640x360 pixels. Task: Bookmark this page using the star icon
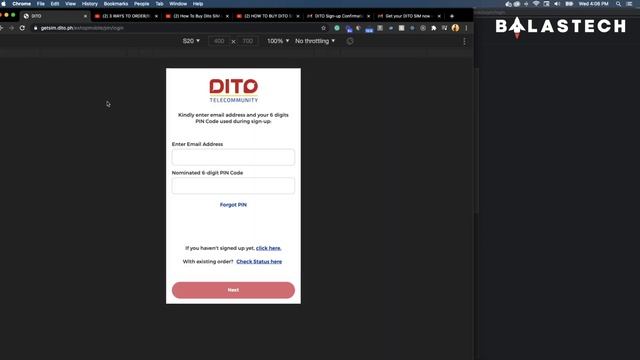pyautogui.click(x=324, y=28)
